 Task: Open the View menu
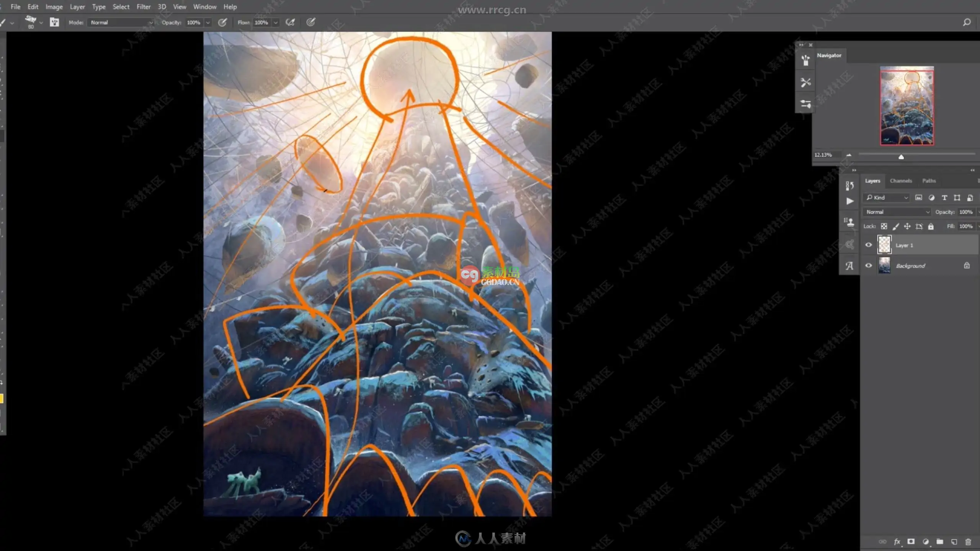tap(180, 7)
